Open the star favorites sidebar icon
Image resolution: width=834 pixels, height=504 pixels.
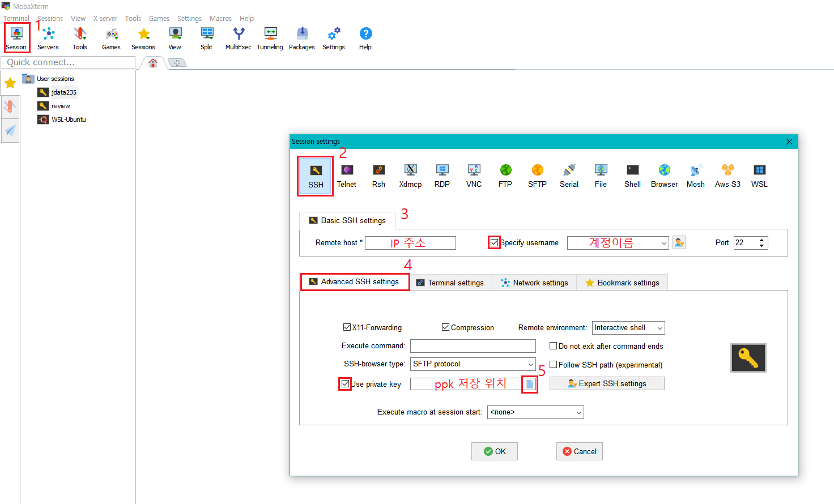(10, 83)
